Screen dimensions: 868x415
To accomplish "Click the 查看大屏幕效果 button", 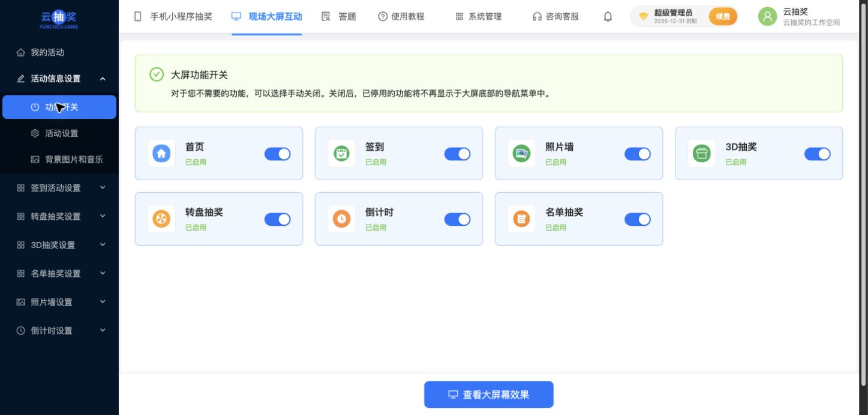I will (489, 395).
